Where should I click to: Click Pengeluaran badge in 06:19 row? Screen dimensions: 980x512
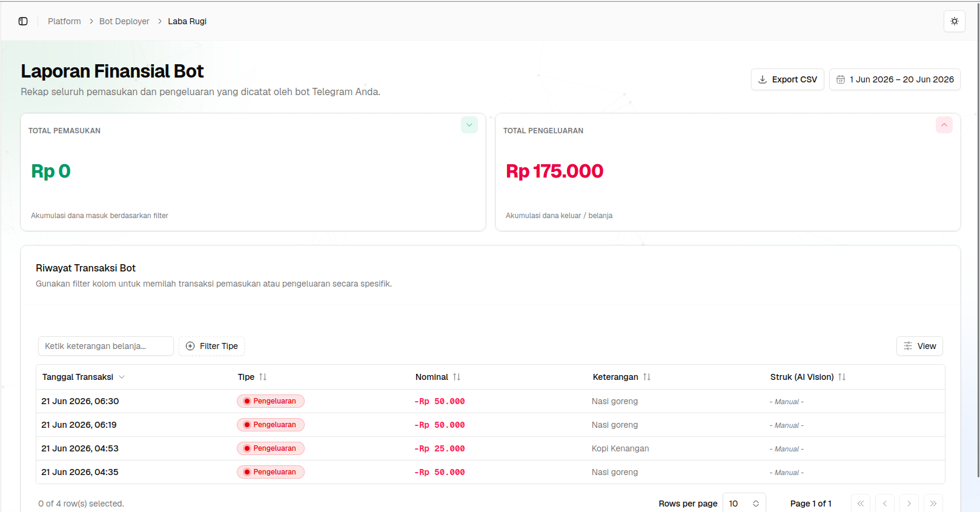tap(271, 425)
